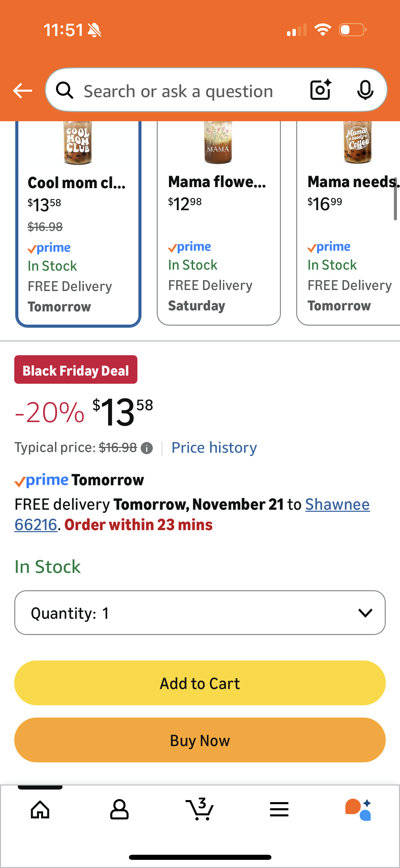Open the Price history link
The width and height of the screenshot is (400, 868).
click(x=214, y=448)
